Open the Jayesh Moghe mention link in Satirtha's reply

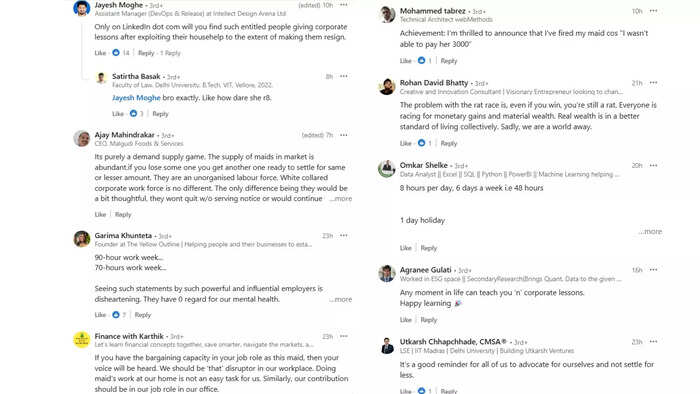(x=136, y=98)
